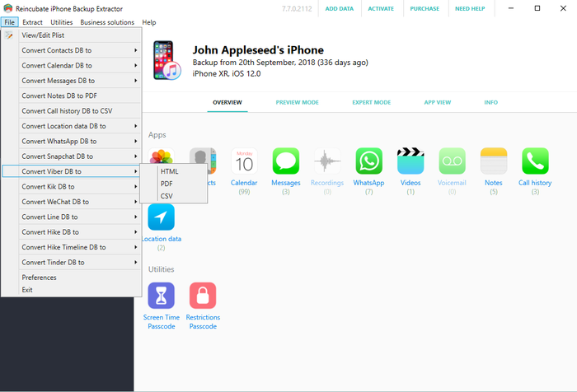Open Screen Time Passcode hourglass icon

[x=162, y=296]
